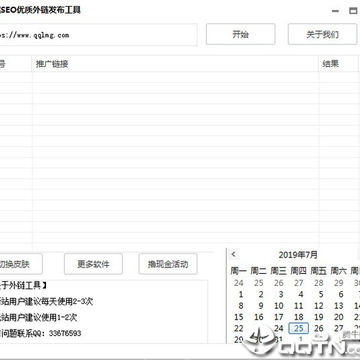The image size is (360, 360).
Task: Select July 6 in the calendar
Action: [341, 295]
